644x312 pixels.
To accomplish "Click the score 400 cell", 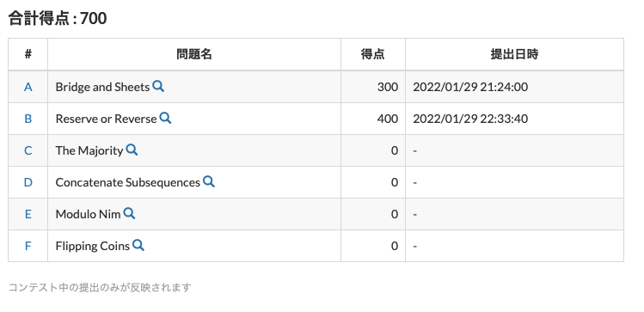I will click(x=373, y=119).
